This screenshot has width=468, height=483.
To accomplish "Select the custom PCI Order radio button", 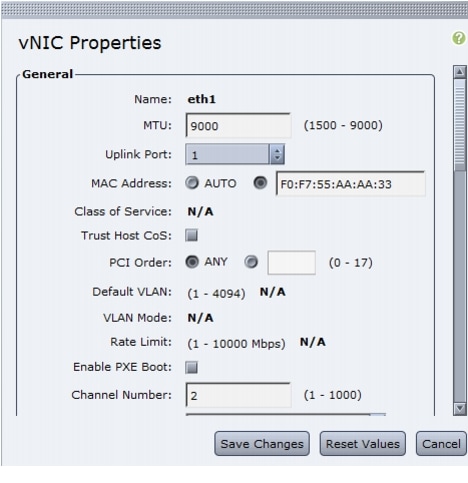I will 251,262.
